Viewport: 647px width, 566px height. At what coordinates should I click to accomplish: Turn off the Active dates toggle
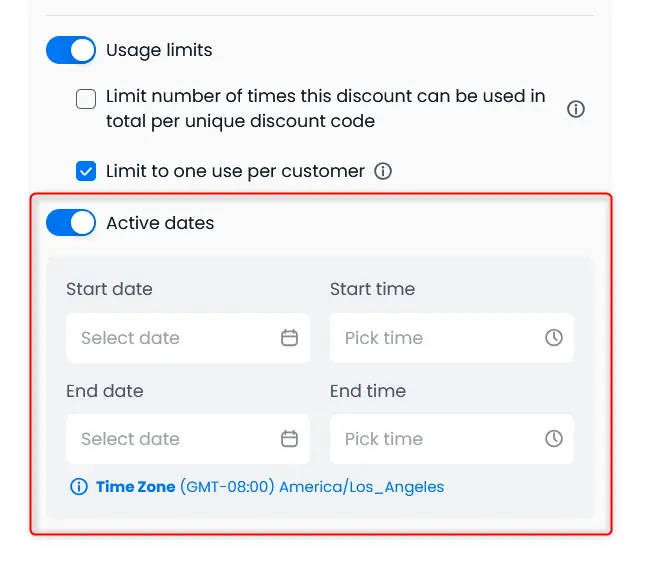pos(71,223)
